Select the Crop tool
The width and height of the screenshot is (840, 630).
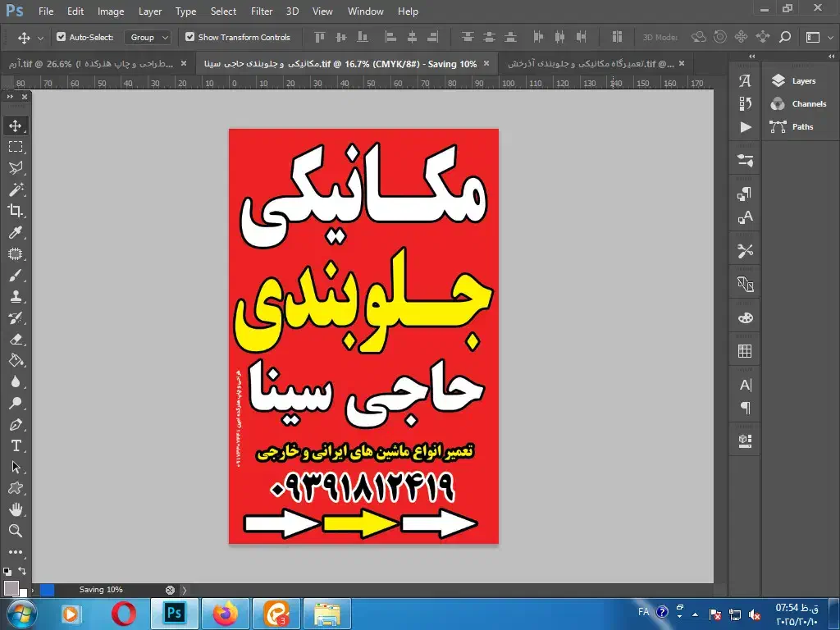pyautogui.click(x=16, y=211)
